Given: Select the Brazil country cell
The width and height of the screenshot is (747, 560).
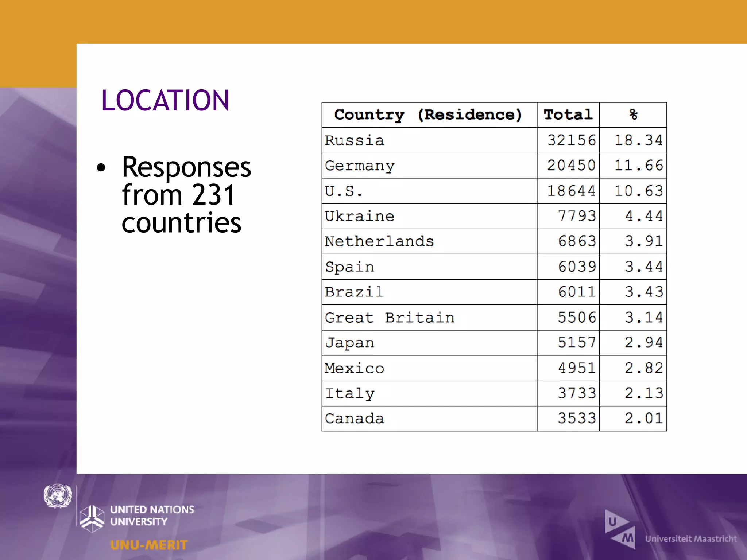Looking at the screenshot, I should click(429, 292).
